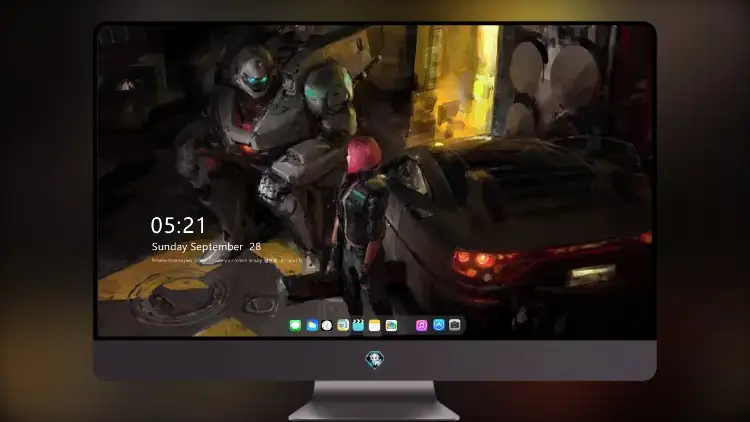750x422 pixels.
Task: Open the yellow-green document app icon
Action: [x=343, y=325]
